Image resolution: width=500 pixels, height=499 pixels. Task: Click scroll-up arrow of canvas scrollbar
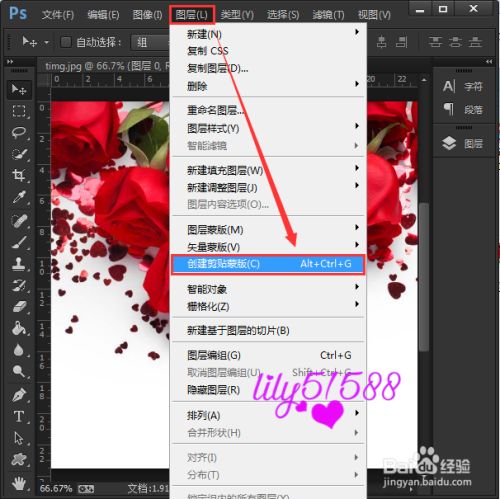pyautogui.click(x=424, y=80)
